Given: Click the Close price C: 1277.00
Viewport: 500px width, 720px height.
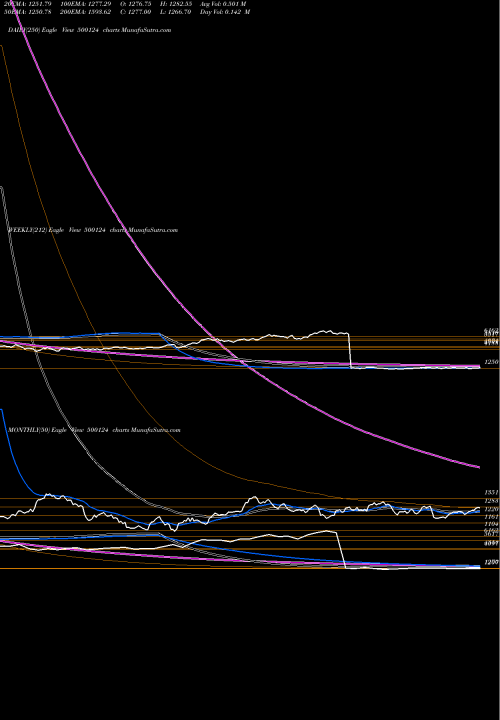Looking at the screenshot, I should (x=135, y=12).
